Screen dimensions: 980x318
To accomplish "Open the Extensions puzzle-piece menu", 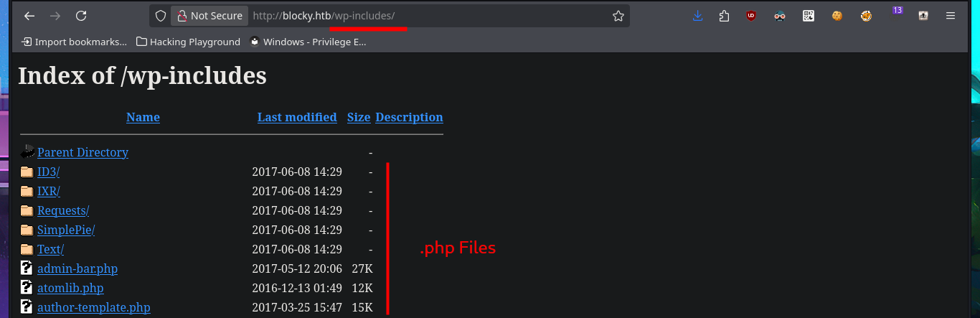I will (724, 16).
